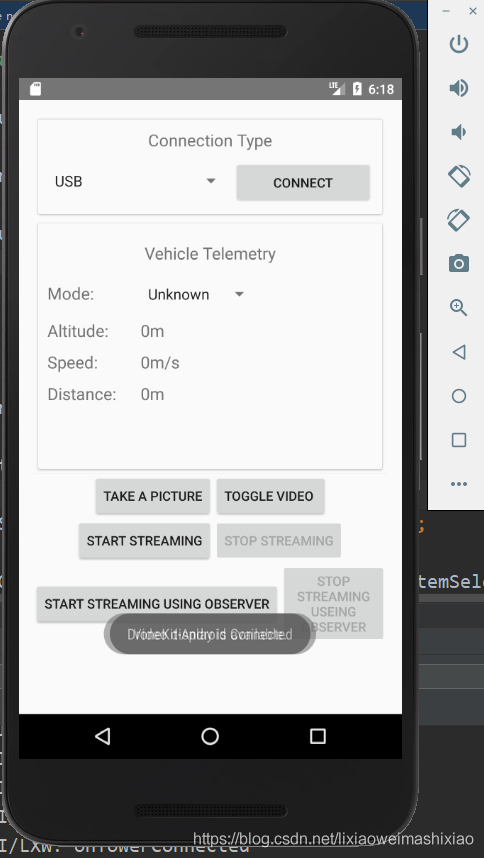Screen dimensions: 484x858
Task: Expand the Mode dropdown showing Unknown
Action: [x=195, y=294]
